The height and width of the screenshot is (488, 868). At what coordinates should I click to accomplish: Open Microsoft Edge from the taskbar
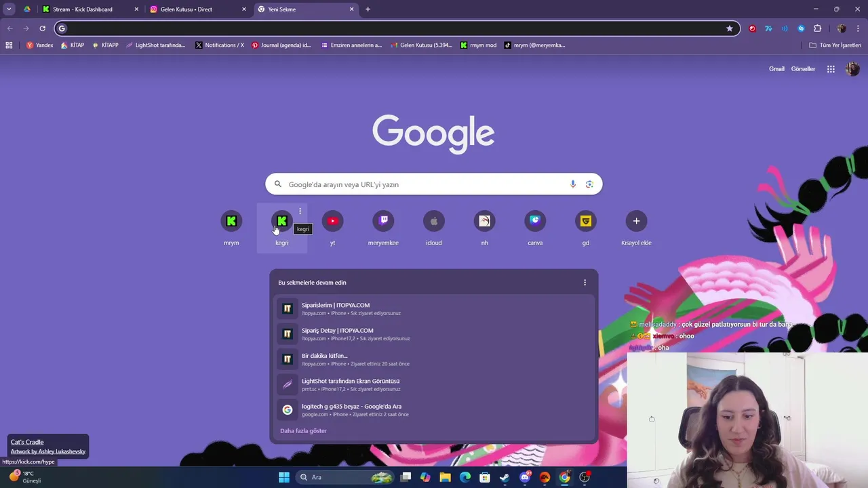[x=465, y=477]
